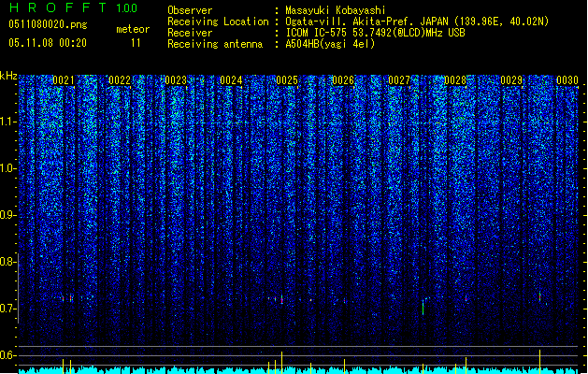Image resolution: width=588 pixels, height=374 pixels.
Task: Click the time marker 0029
Action: tap(511, 80)
